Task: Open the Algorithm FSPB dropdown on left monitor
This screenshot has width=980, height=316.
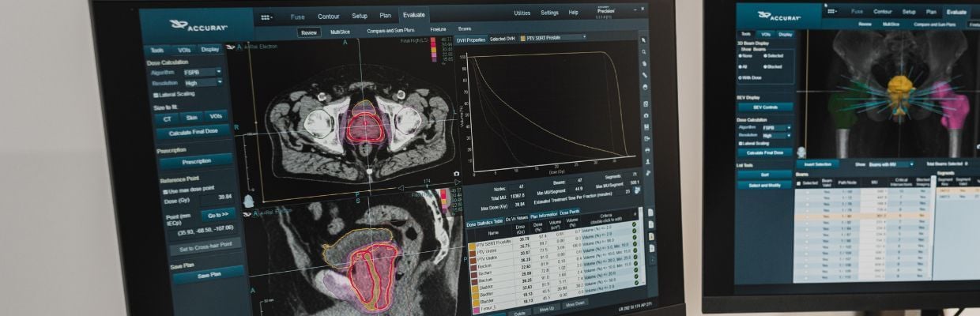Action: tap(203, 72)
